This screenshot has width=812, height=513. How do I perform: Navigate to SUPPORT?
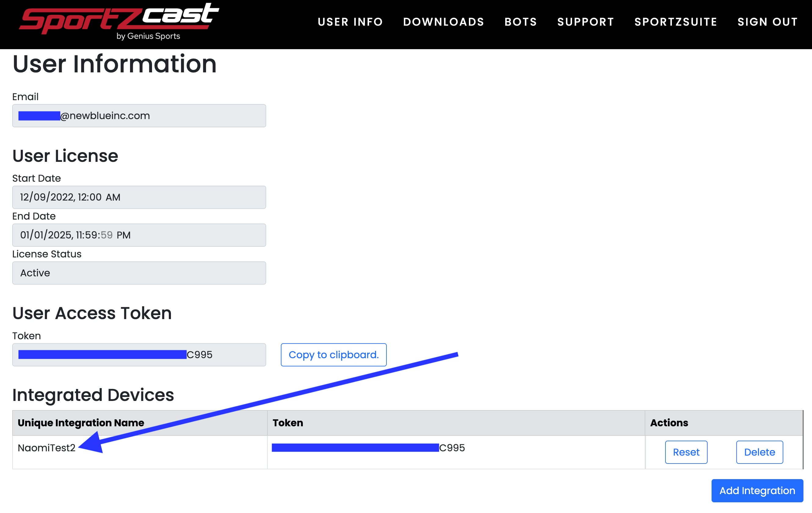(x=585, y=22)
